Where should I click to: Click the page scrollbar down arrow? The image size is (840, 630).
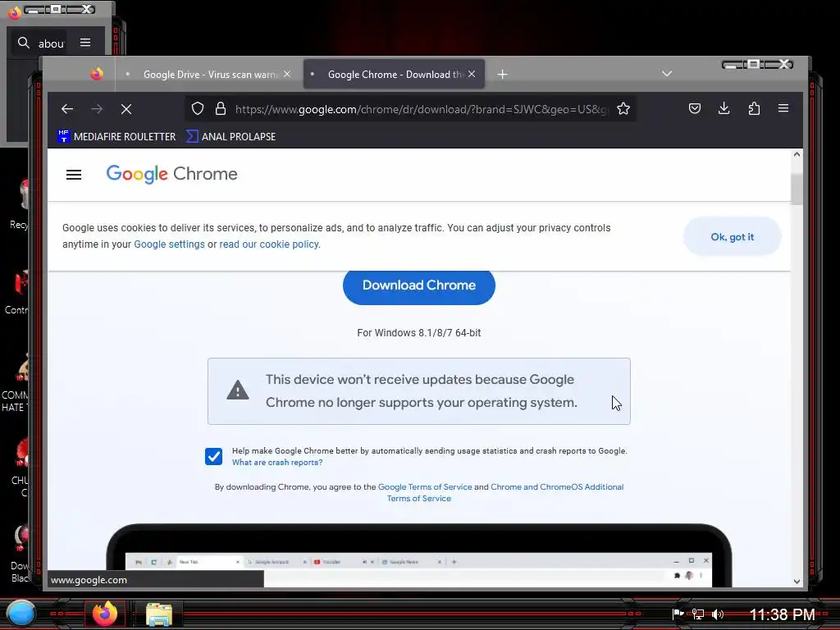(797, 582)
